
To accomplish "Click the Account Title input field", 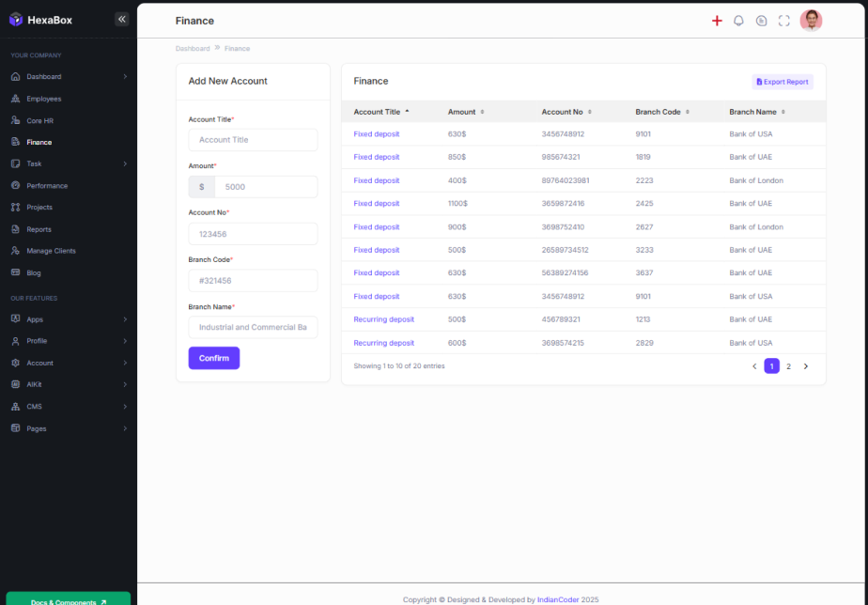I will pos(253,140).
